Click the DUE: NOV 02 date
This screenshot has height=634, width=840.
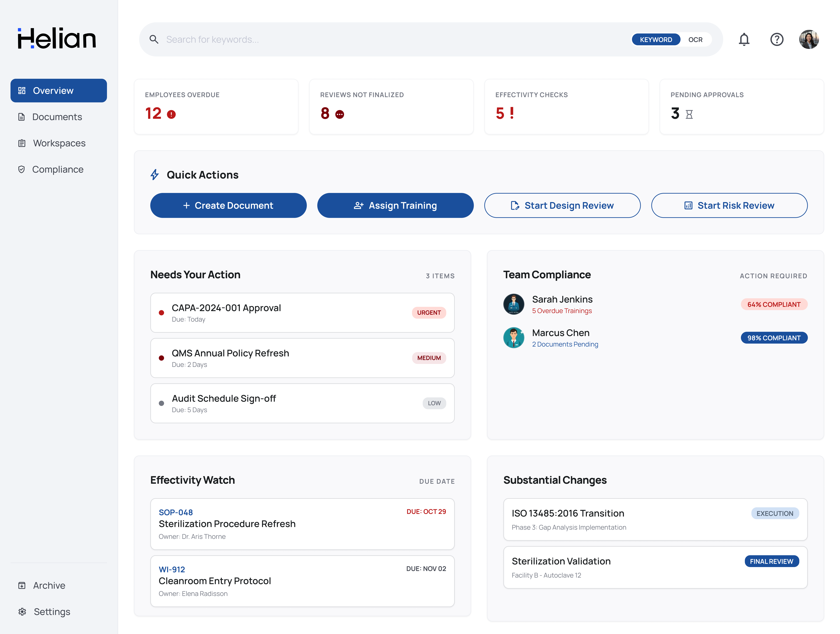tap(426, 569)
